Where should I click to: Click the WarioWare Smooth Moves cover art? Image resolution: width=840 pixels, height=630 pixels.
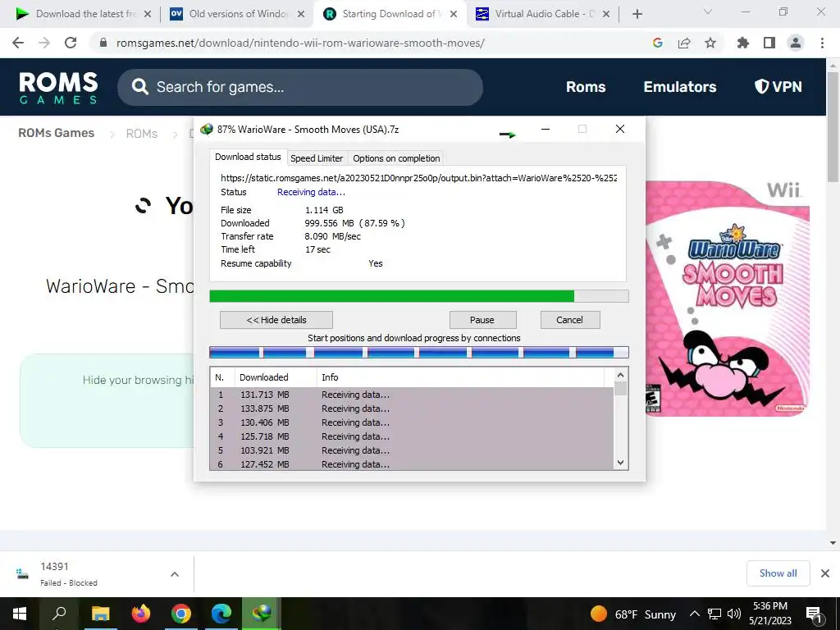coord(728,299)
